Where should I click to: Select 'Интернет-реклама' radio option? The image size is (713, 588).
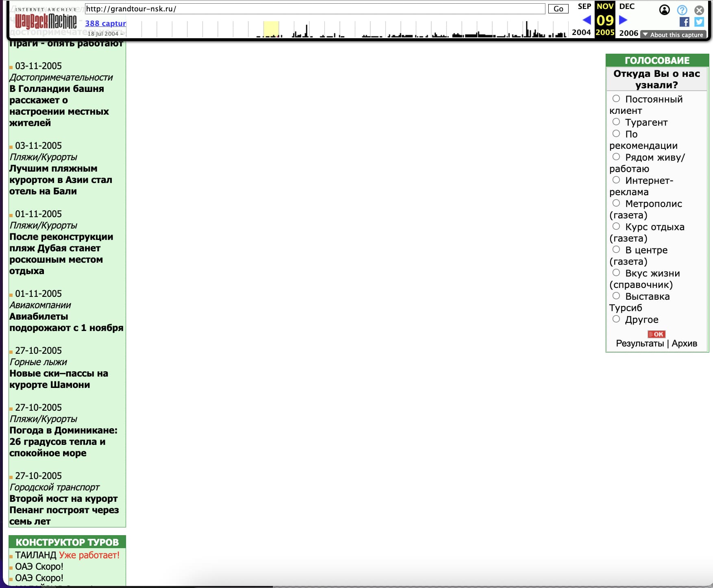click(x=616, y=180)
